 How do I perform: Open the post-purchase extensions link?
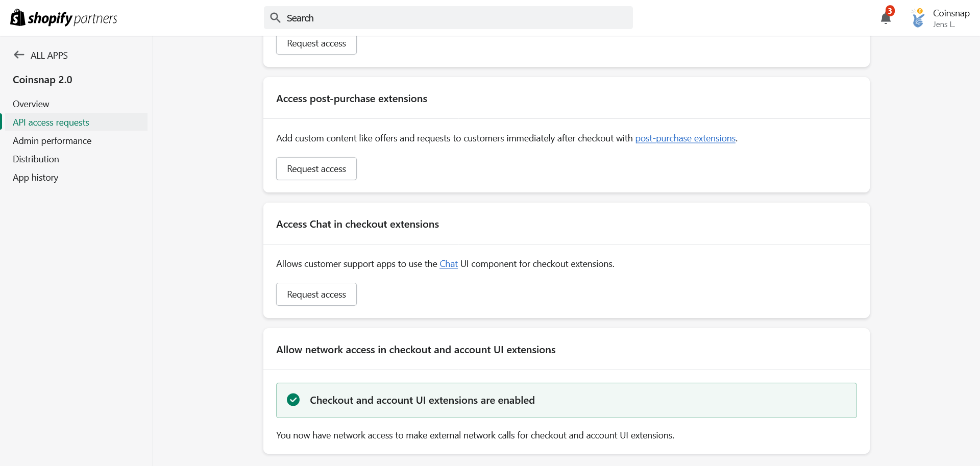[x=685, y=138]
